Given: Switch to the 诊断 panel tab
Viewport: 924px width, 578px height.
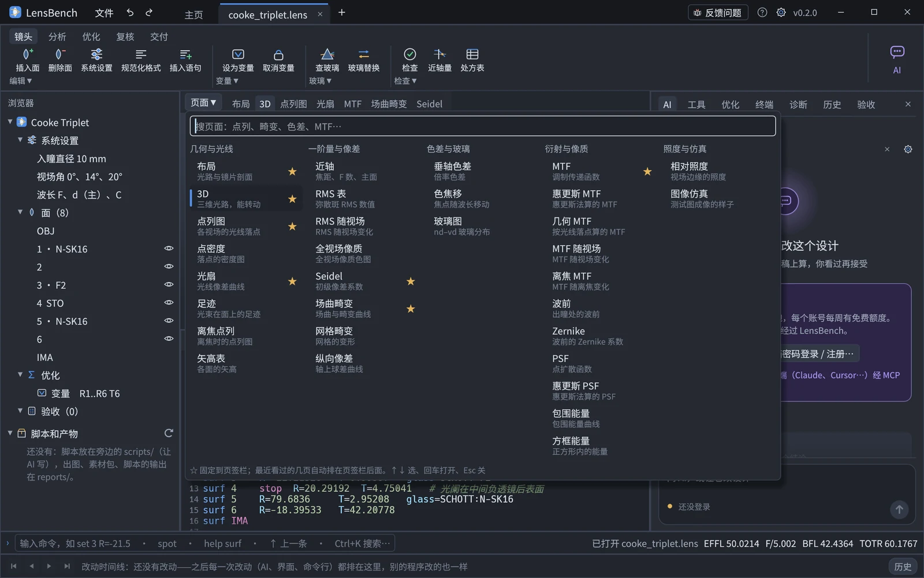Looking at the screenshot, I should (x=798, y=105).
